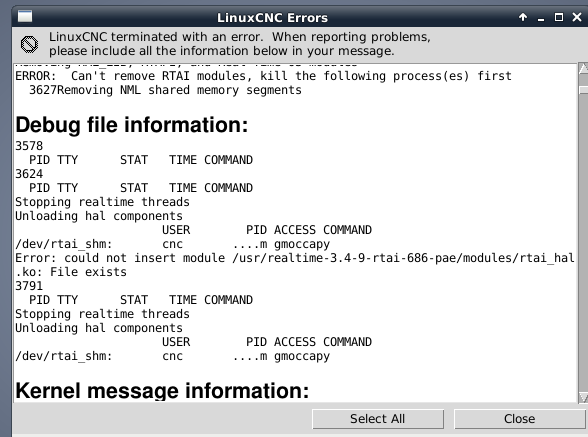Close the LinuxCNC Errors dialog with Close button

point(519,419)
